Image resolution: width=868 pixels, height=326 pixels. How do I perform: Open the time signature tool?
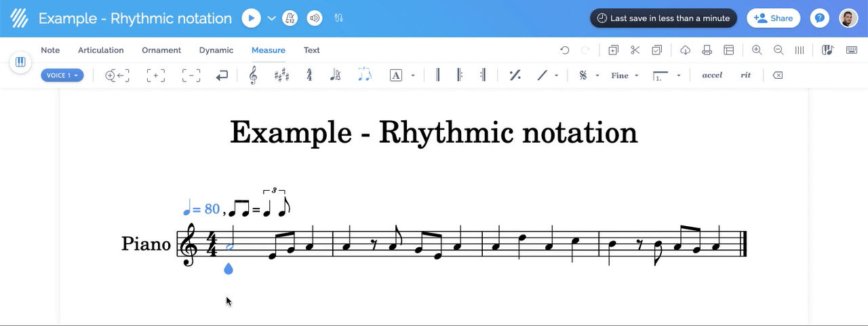309,75
